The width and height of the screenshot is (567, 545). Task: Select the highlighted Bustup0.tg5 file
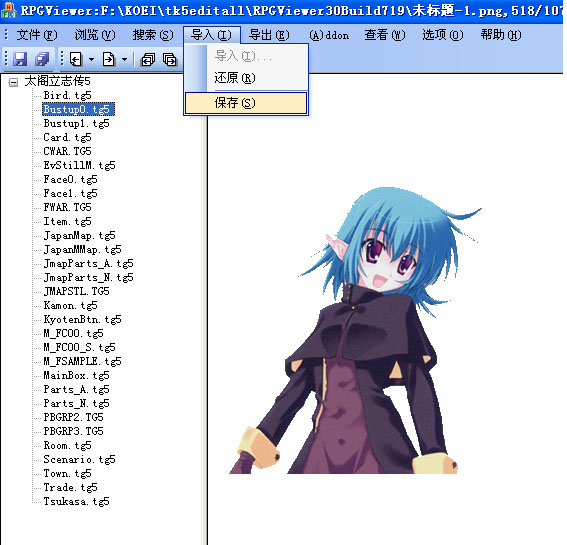(x=78, y=109)
